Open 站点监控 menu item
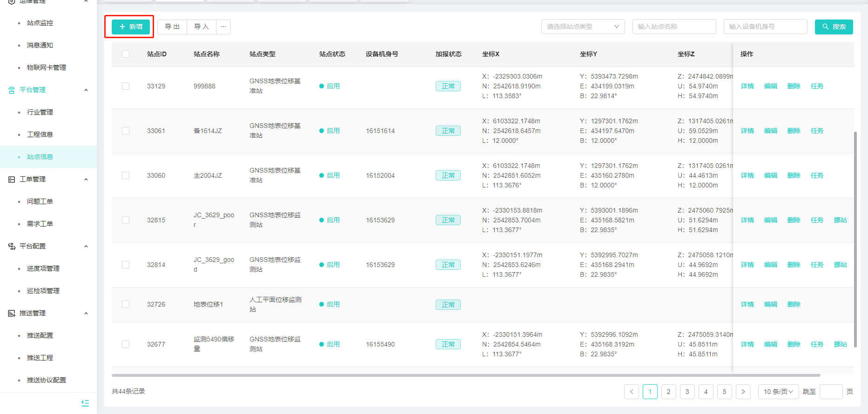The width and height of the screenshot is (868, 414). tap(40, 23)
